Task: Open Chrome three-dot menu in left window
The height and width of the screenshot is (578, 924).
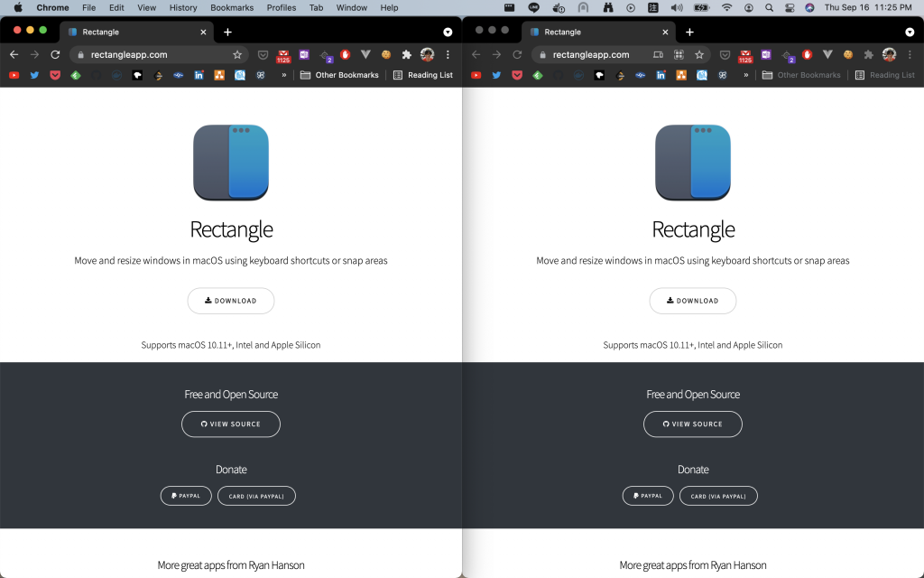Action: coord(448,55)
